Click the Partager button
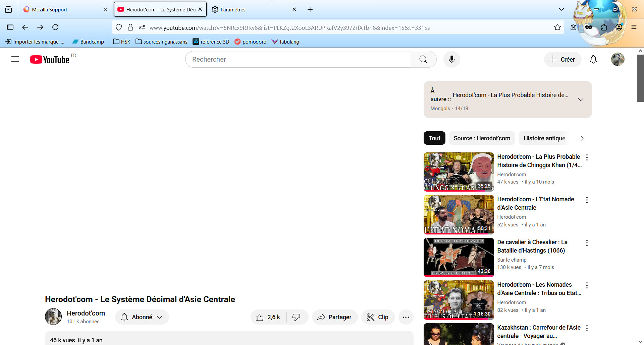The image size is (644, 345). (334, 317)
